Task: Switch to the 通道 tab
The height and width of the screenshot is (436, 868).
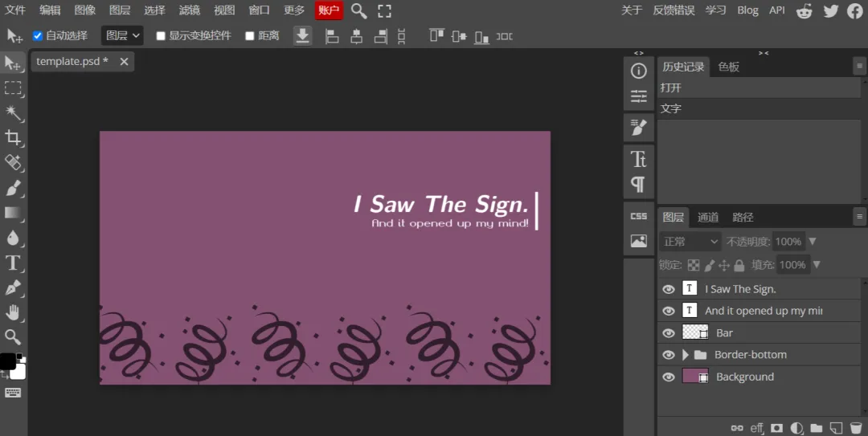Action: (708, 218)
